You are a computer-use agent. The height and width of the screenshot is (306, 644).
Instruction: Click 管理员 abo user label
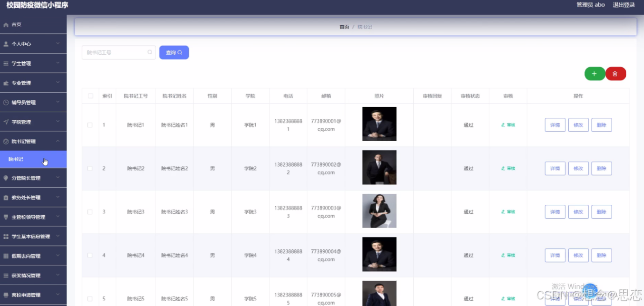click(x=590, y=5)
